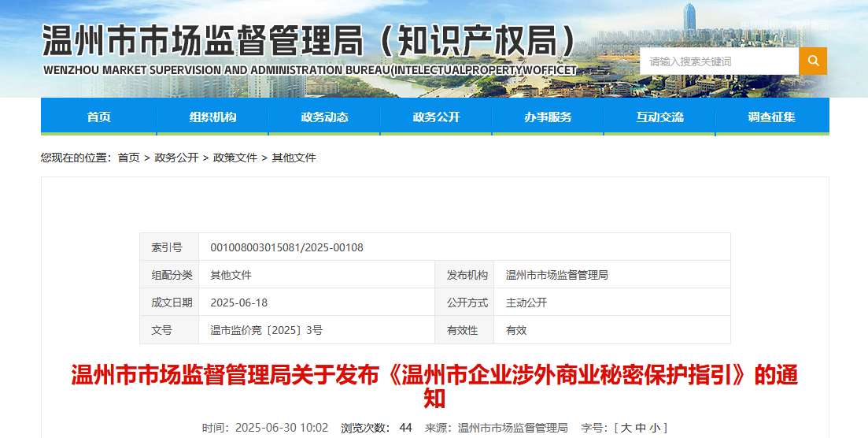Follow the 政策文件 breadcrumb link
Image resolution: width=868 pixels, height=438 pixels.
coord(235,158)
